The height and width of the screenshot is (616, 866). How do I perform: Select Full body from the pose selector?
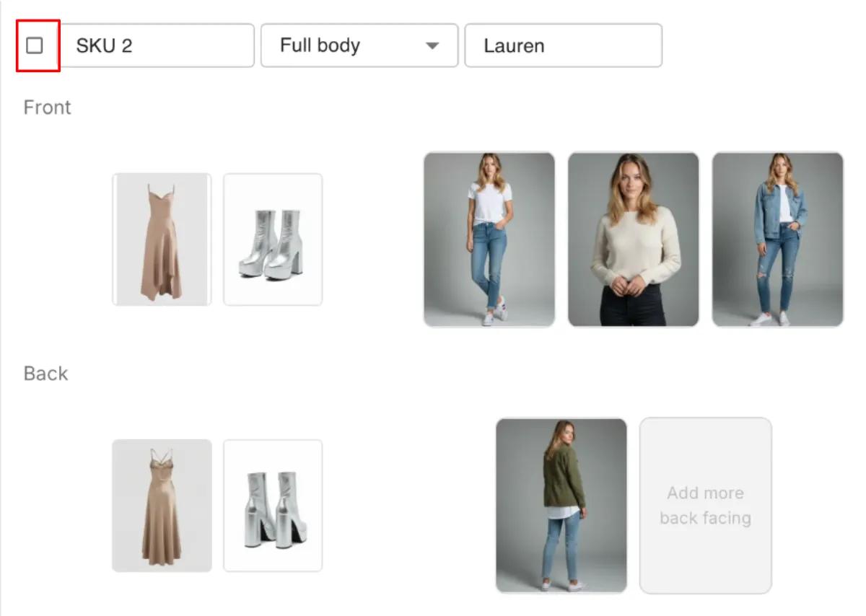359,45
